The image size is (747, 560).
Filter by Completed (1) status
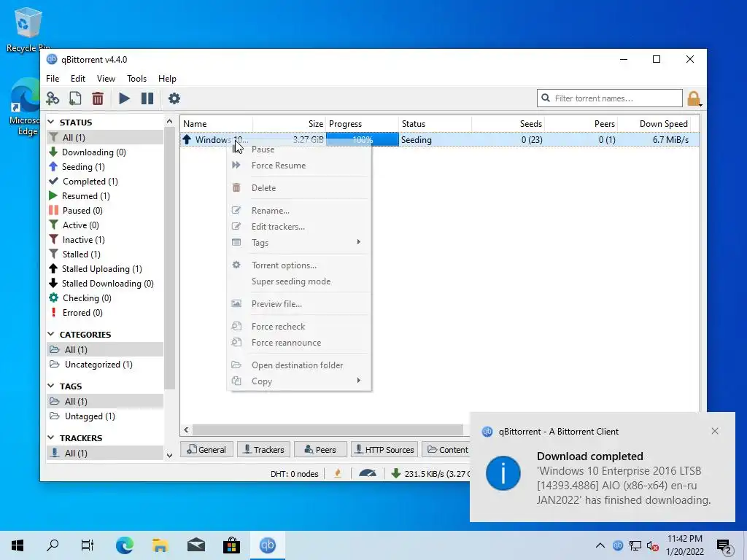point(105,182)
